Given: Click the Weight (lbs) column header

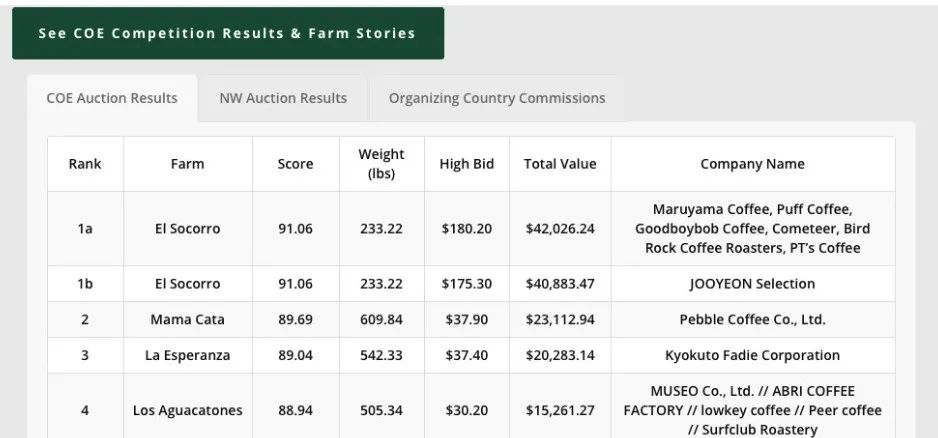Looking at the screenshot, I should point(381,164).
